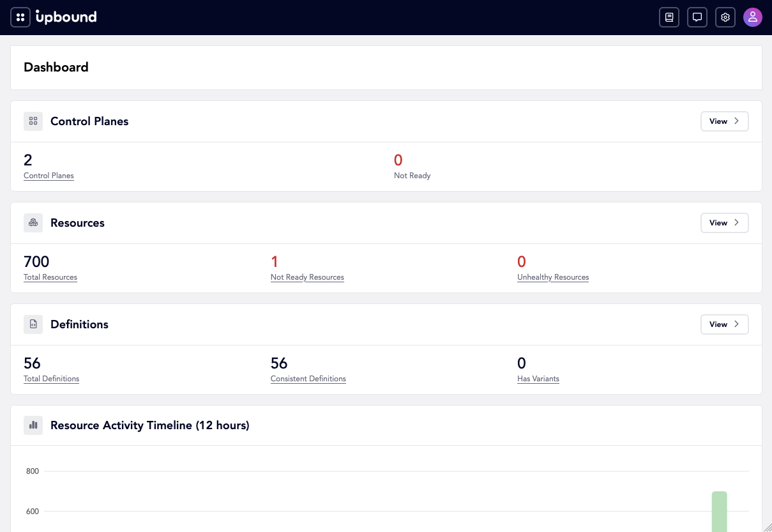Click the green bar in the activity chart
This screenshot has height=532, width=772.
[720, 512]
